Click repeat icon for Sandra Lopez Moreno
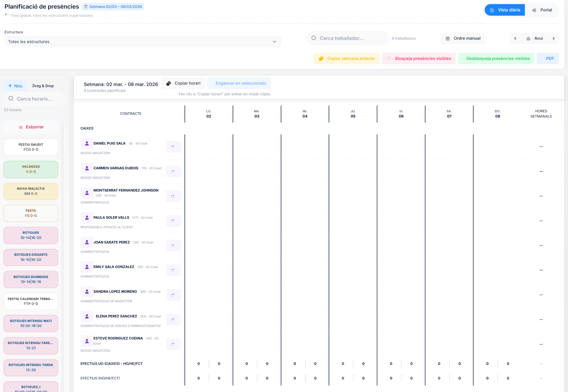 pos(173,295)
